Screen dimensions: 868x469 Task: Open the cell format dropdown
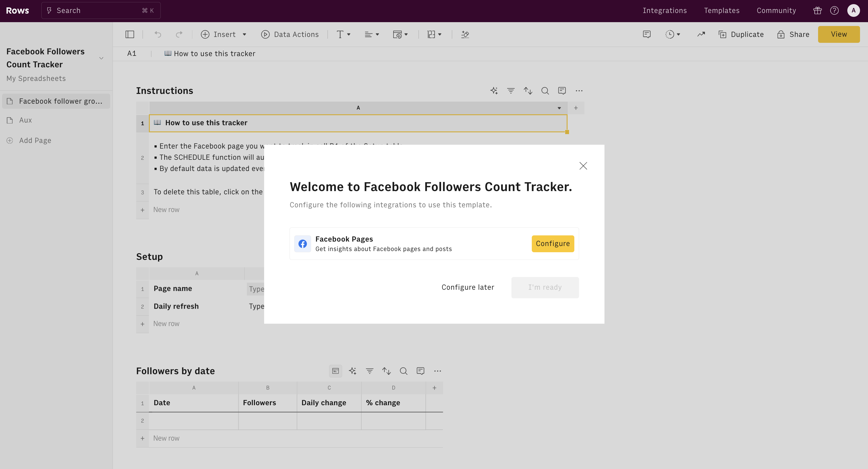(x=400, y=34)
